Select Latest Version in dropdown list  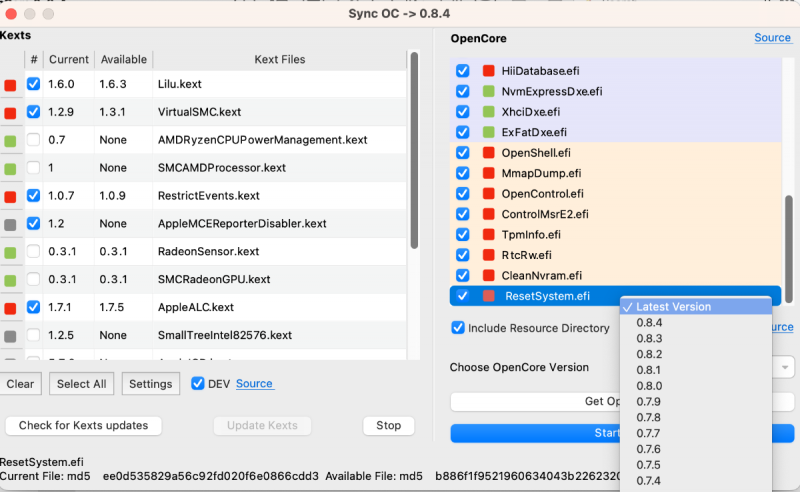679,307
